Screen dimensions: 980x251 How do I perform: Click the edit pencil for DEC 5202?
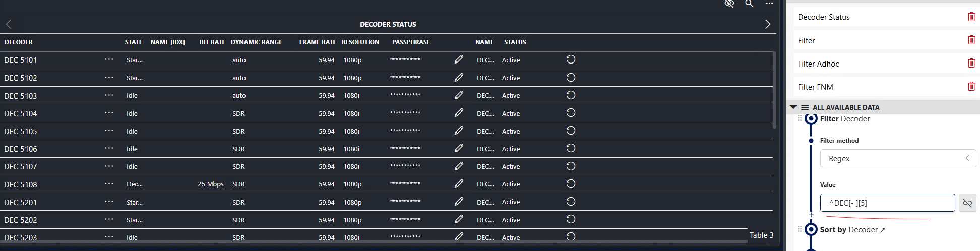point(459,219)
